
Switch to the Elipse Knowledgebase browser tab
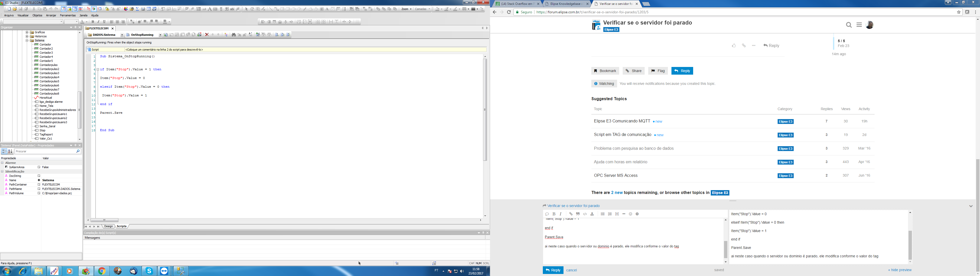coord(567,4)
